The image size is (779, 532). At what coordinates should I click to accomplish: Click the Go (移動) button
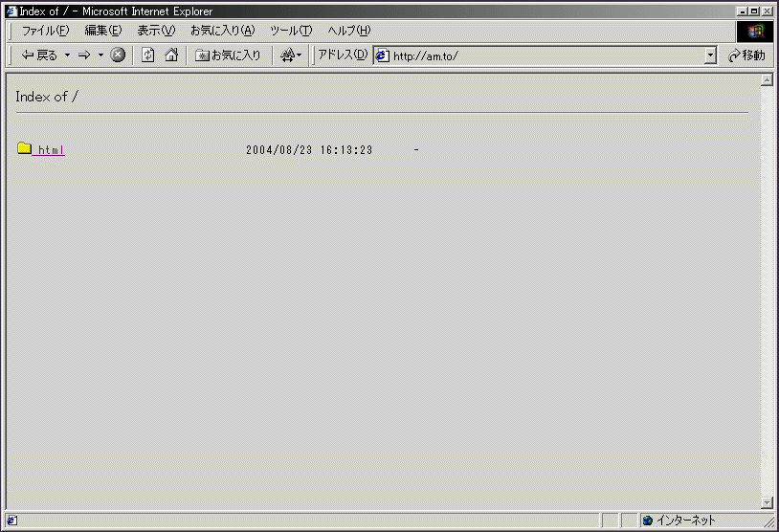(747, 55)
